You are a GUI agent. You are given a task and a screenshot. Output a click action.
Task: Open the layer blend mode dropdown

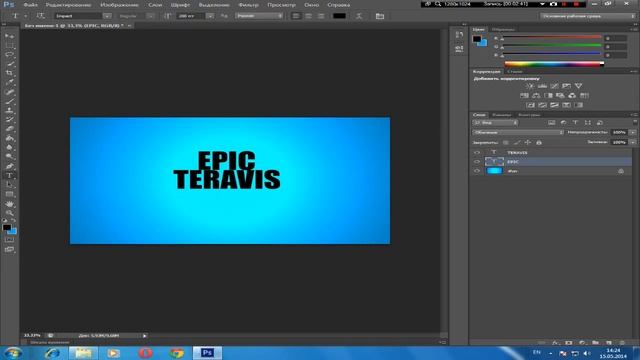[518, 132]
